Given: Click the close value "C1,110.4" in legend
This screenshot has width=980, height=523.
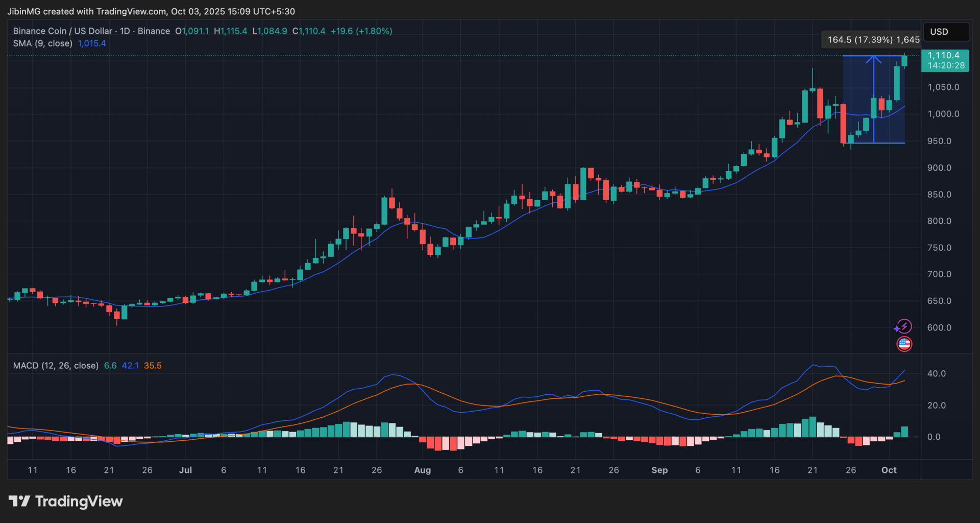Looking at the screenshot, I should pos(309,31).
